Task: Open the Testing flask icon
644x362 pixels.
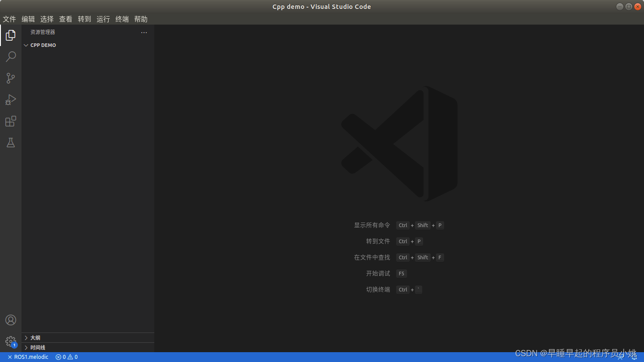Action: pos(11,143)
